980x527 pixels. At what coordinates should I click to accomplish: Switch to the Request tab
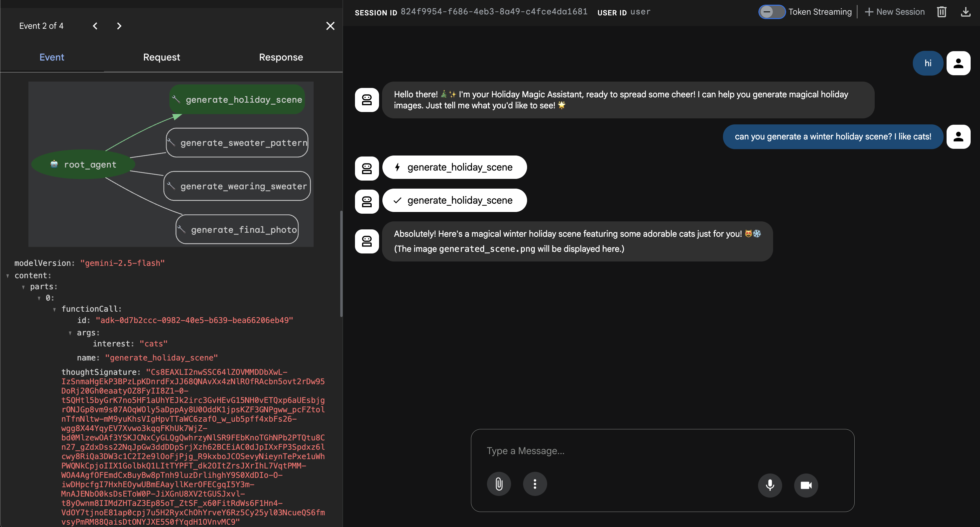(x=161, y=57)
